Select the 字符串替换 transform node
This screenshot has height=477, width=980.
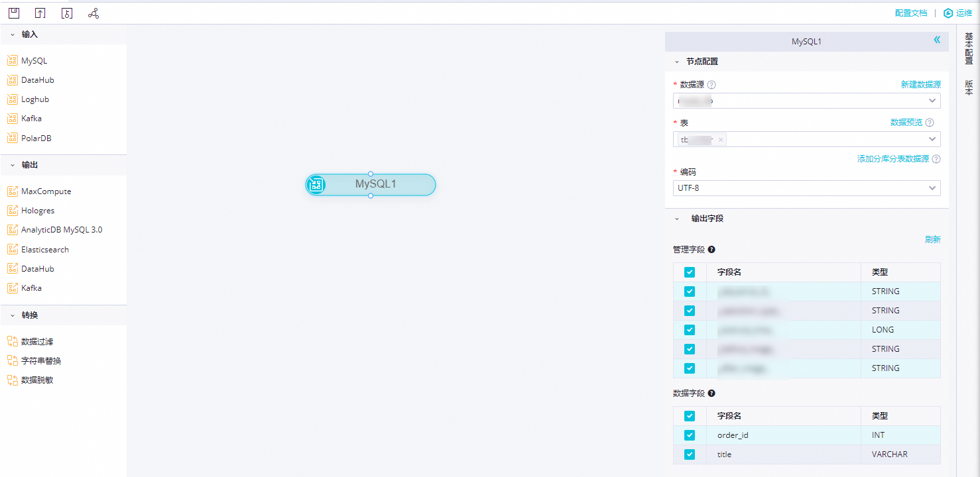pos(34,360)
